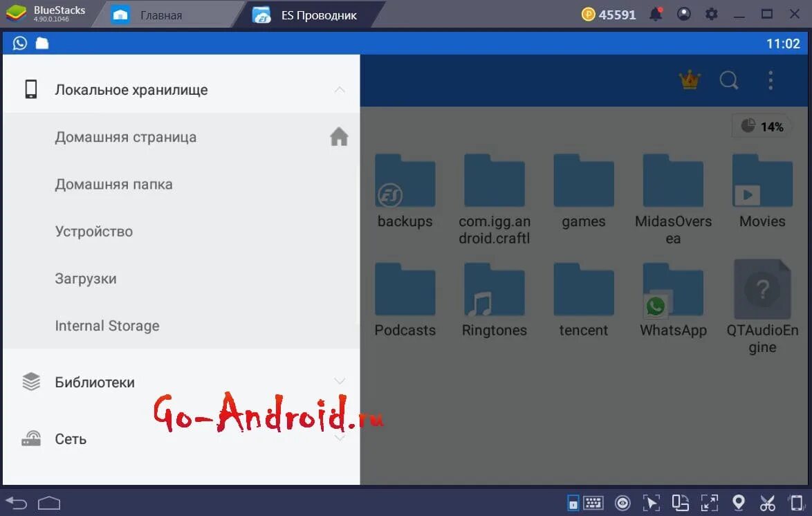Click the Android home button
Image resolution: width=812 pixels, height=516 pixels.
(49, 503)
